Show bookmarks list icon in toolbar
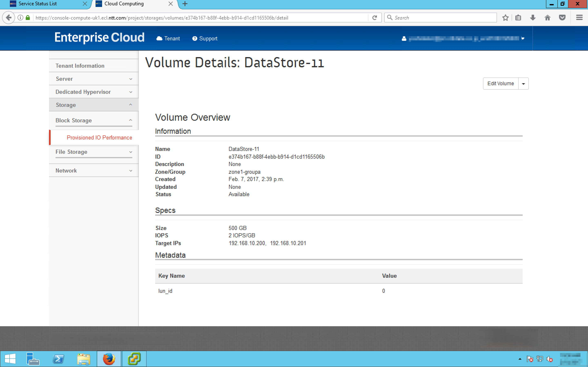 click(518, 18)
